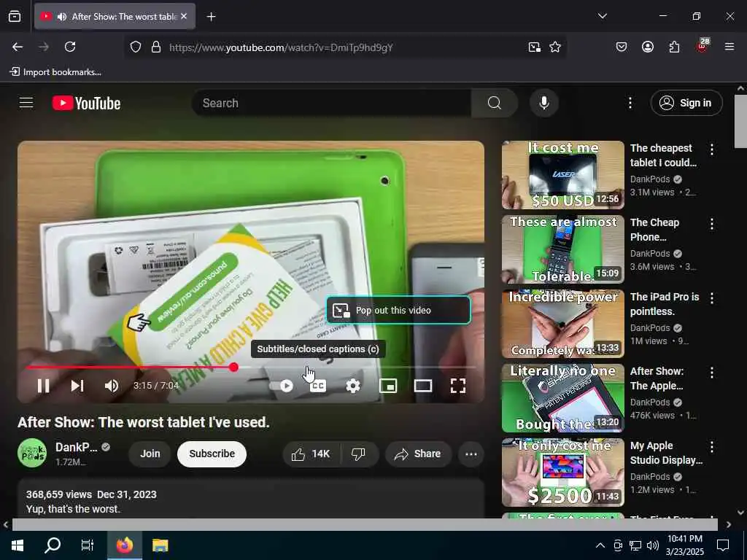
Task: Open tracking protection shield icon
Action: pos(136,47)
